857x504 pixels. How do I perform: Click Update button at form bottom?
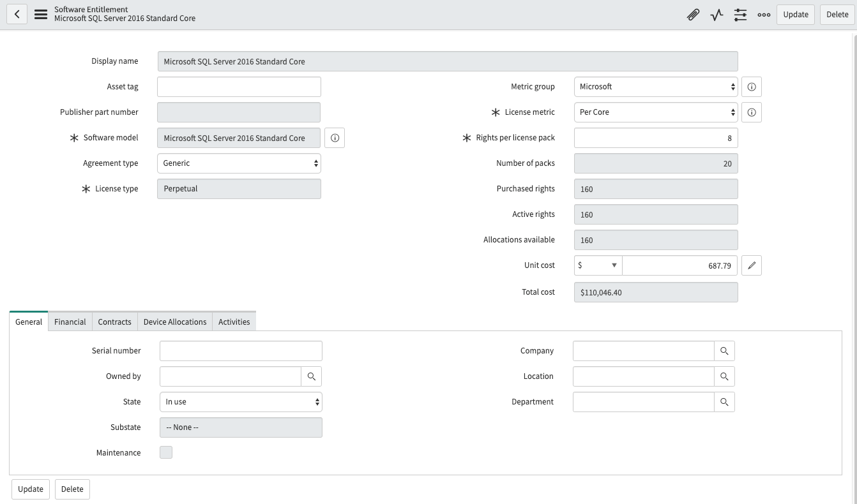tap(31, 489)
